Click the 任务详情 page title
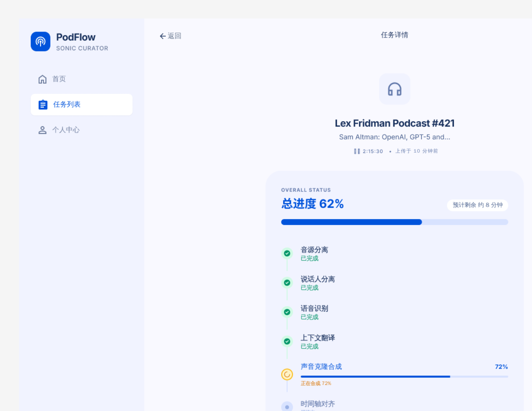532x411 pixels. 394,35
